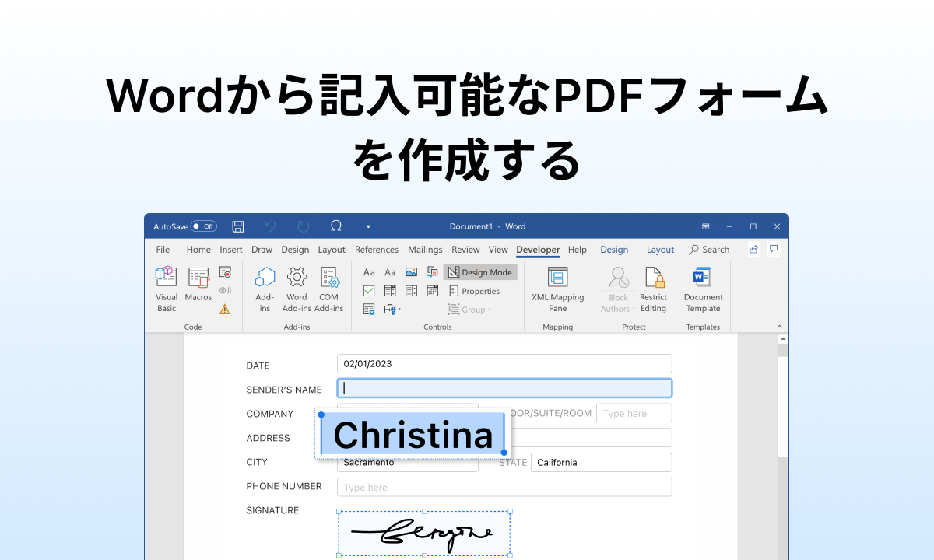Insert a Picture content control
Viewport: 934px width, 560px height.
click(x=411, y=272)
